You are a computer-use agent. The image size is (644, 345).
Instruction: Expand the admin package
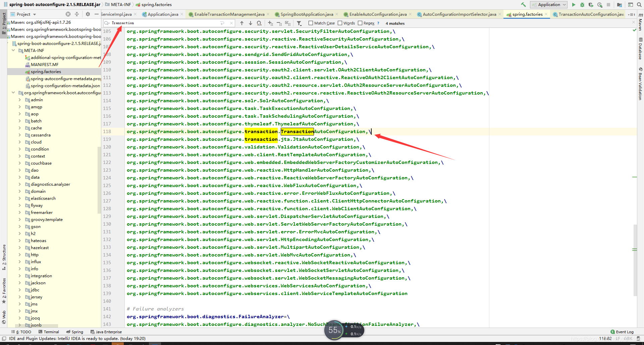pyautogui.click(x=20, y=100)
